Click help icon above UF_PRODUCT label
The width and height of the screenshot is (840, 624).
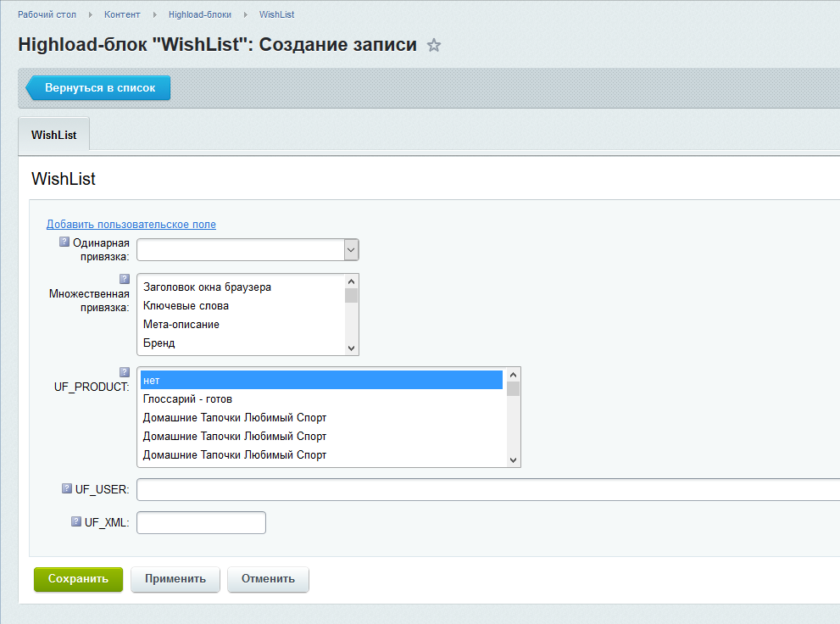pos(125,371)
